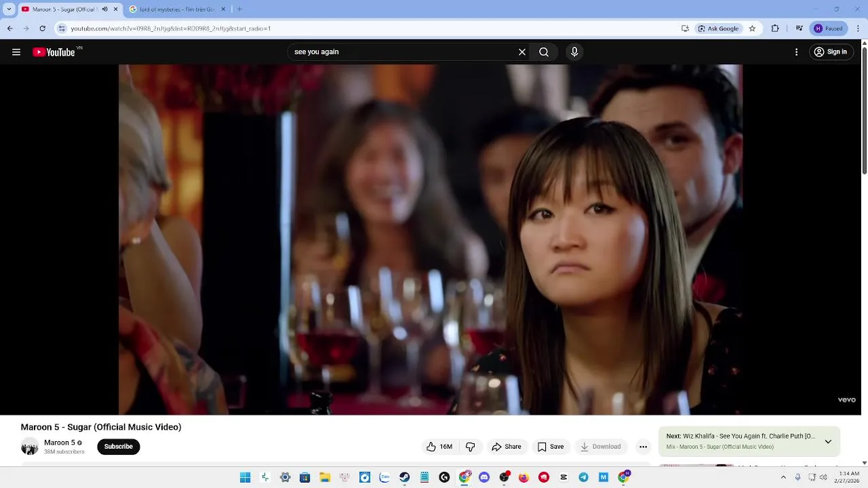Play next: Wiz Khalifa See You Again
The height and width of the screenshot is (488, 868).
(x=741, y=436)
